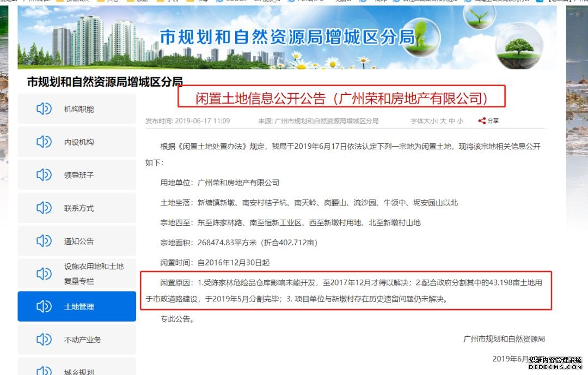Click the signature 广州市规划和自然资源局

504,339
